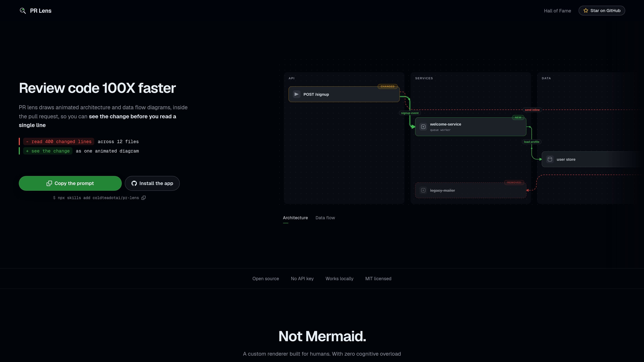Click the queue worker subtitle text
This screenshot has height=362, width=644.
pos(440,130)
